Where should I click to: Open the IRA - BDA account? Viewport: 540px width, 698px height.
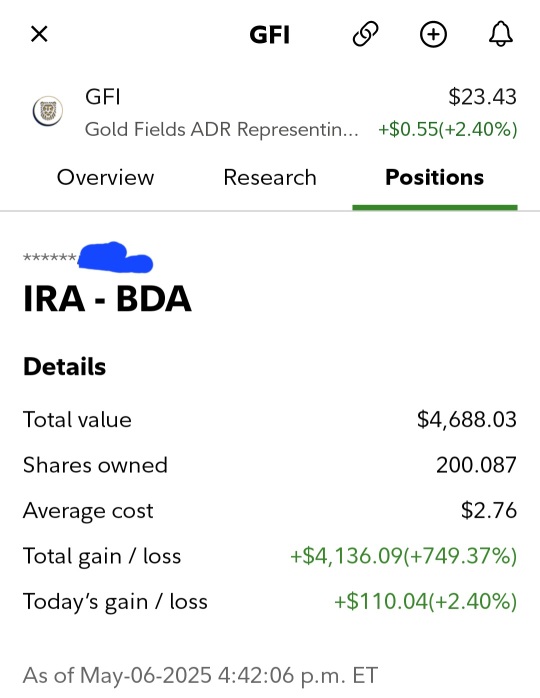[x=107, y=299]
